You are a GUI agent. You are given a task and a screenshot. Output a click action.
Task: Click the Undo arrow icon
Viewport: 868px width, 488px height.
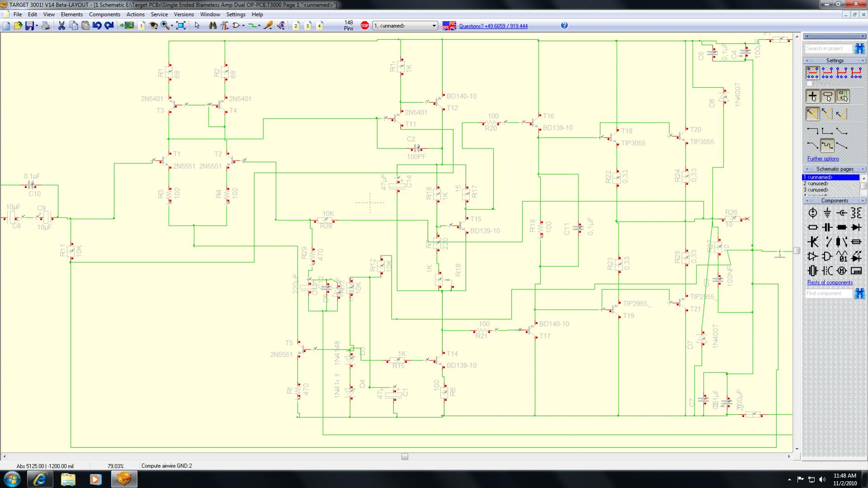click(x=97, y=26)
